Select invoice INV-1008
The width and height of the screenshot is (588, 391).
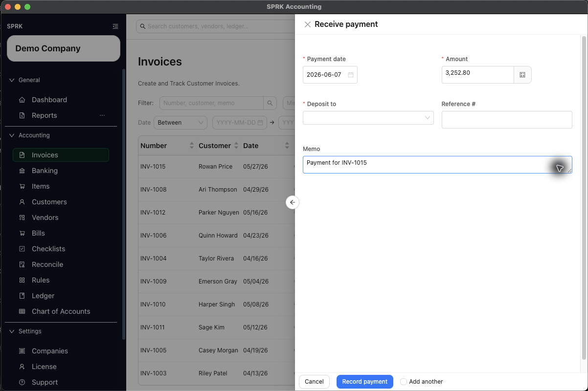coord(153,190)
